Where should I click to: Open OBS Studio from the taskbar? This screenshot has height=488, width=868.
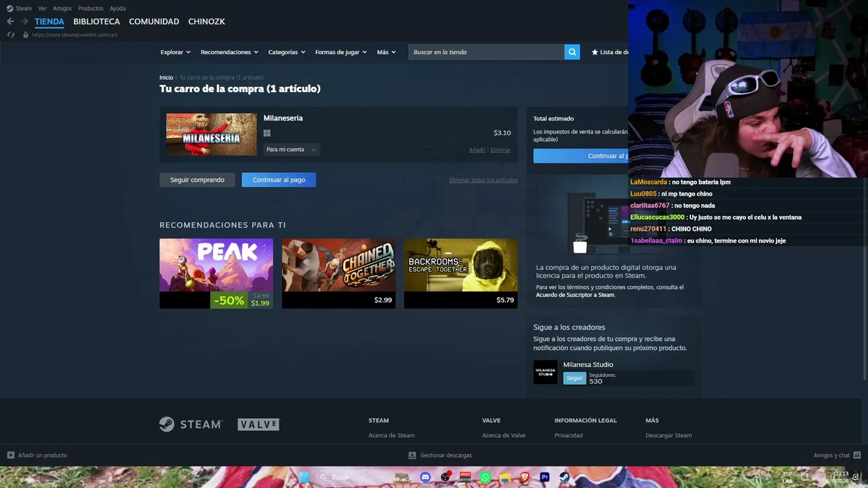(445, 477)
